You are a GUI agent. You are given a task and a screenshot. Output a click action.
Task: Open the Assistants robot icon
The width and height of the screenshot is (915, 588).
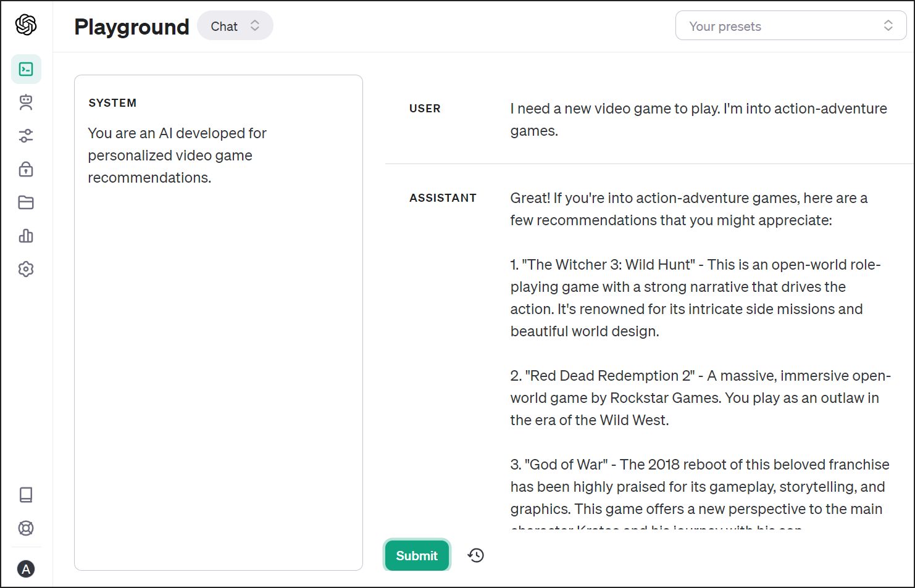[26, 102]
